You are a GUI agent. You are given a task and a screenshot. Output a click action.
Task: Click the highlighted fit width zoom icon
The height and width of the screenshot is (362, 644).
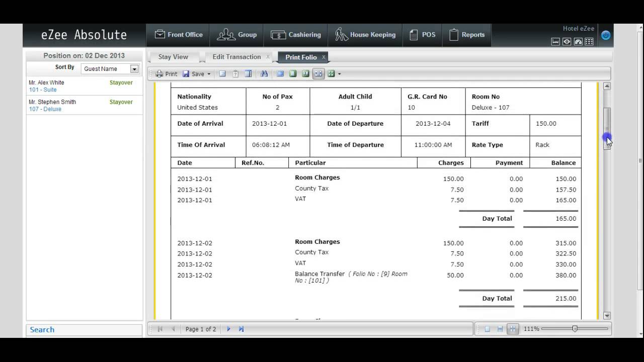tap(513, 329)
